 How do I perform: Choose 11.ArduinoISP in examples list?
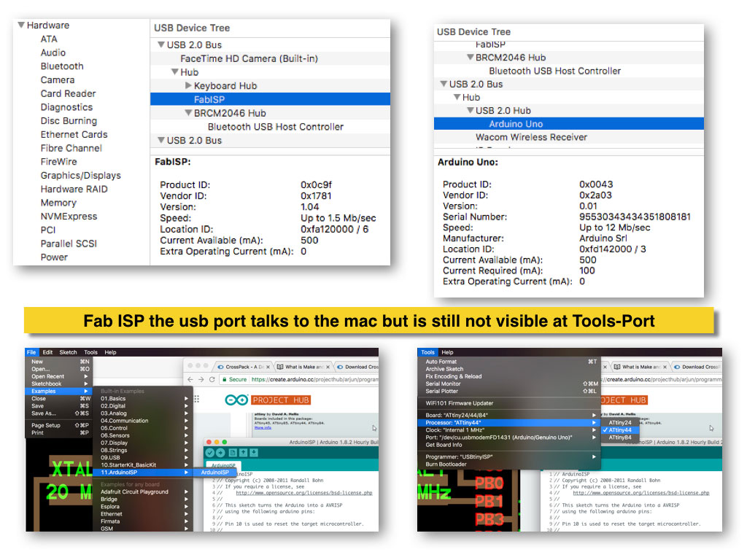coord(143,472)
